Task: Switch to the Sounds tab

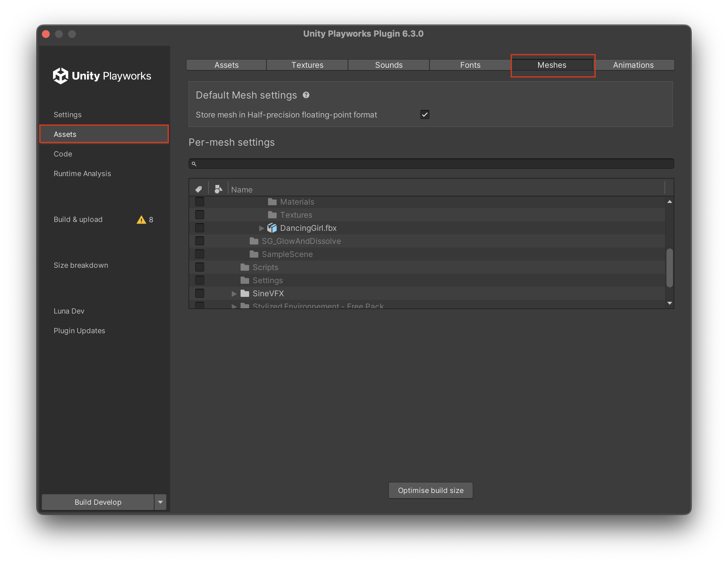Action: (x=389, y=65)
